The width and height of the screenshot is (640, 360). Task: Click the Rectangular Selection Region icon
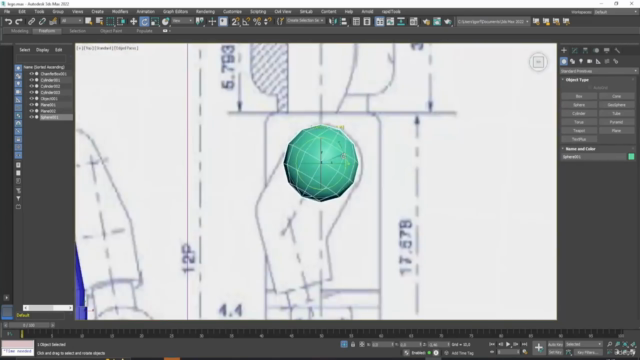[x=110, y=22]
